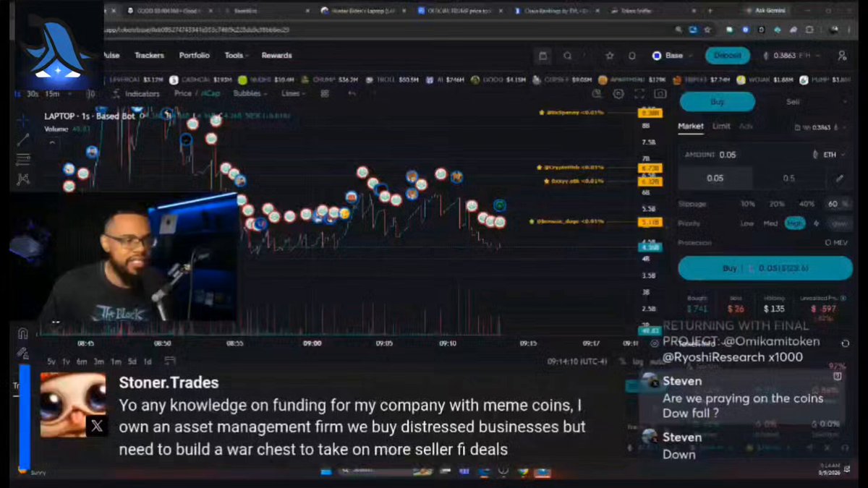The width and height of the screenshot is (868, 488).
Task: Select the trend line drawing tool
Action: (x=23, y=139)
